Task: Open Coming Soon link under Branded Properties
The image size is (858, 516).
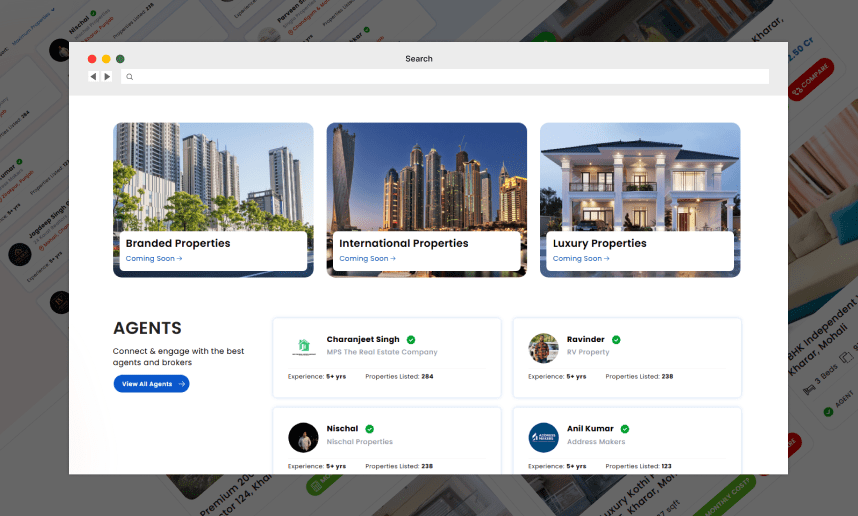Action: point(154,259)
